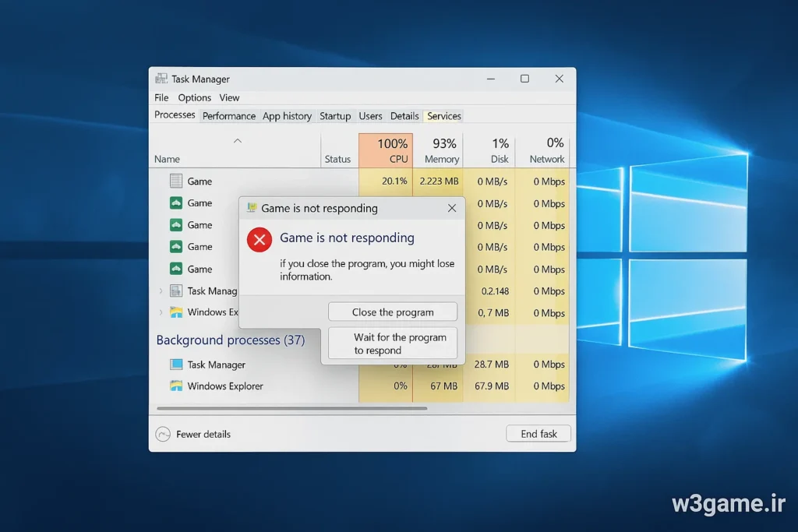Sort by the 100% CPU column header
Screen dimensions: 798x532
pyautogui.click(x=385, y=150)
